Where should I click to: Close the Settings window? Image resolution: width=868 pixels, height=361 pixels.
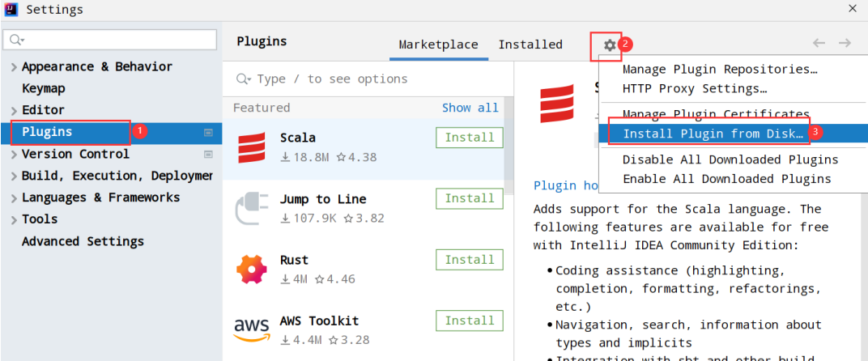853,8
